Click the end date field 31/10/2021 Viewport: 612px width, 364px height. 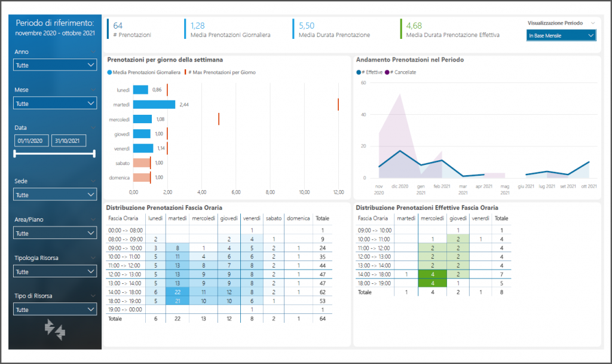[x=69, y=141]
